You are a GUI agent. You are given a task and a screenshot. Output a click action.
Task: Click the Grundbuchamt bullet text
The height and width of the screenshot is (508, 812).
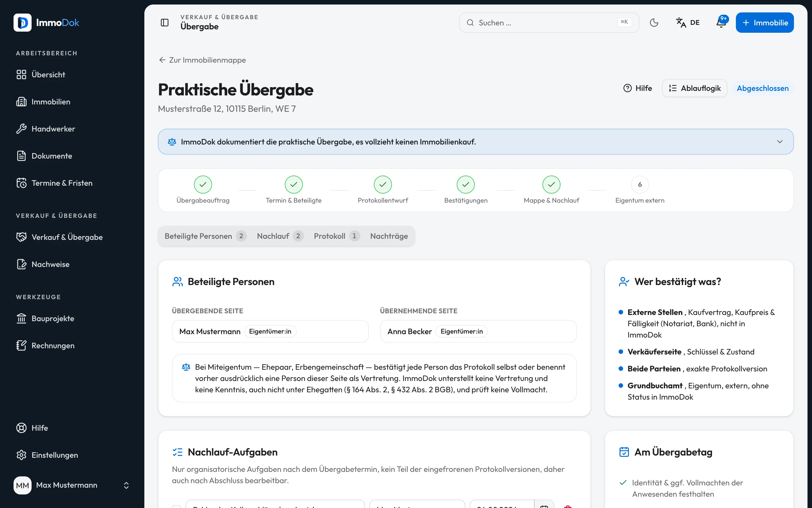[698, 391]
